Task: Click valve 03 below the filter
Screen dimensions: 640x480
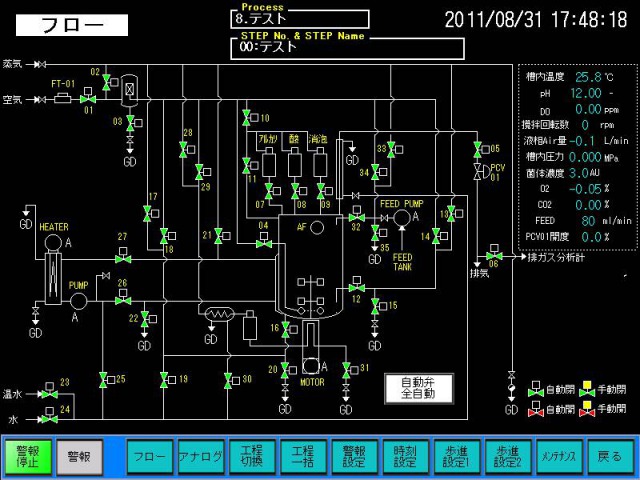Action: 133,123
